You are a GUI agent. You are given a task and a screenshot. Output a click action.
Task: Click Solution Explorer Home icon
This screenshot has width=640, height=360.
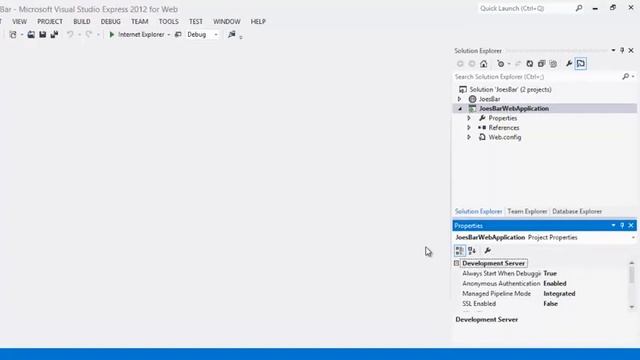pyautogui.click(x=484, y=64)
